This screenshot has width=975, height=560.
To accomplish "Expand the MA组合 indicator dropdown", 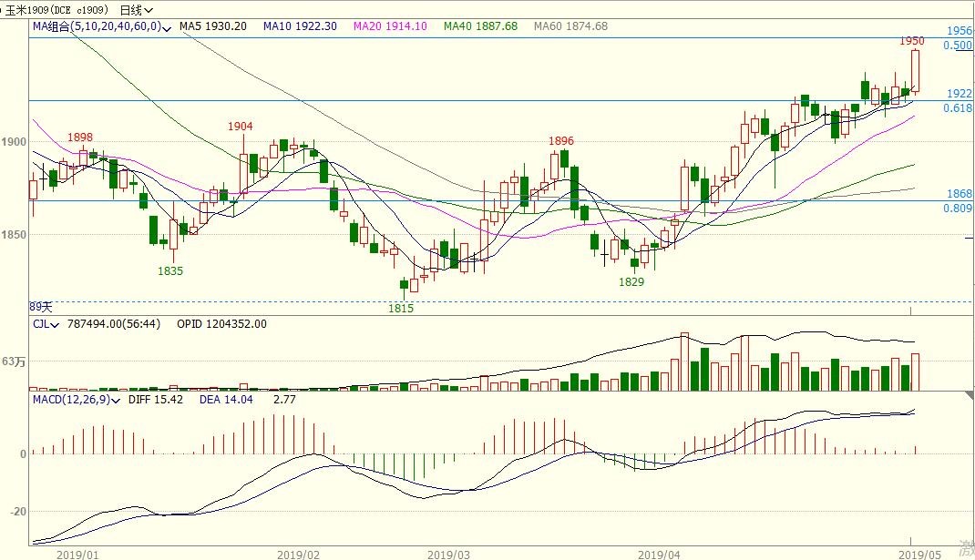I will (167, 27).
